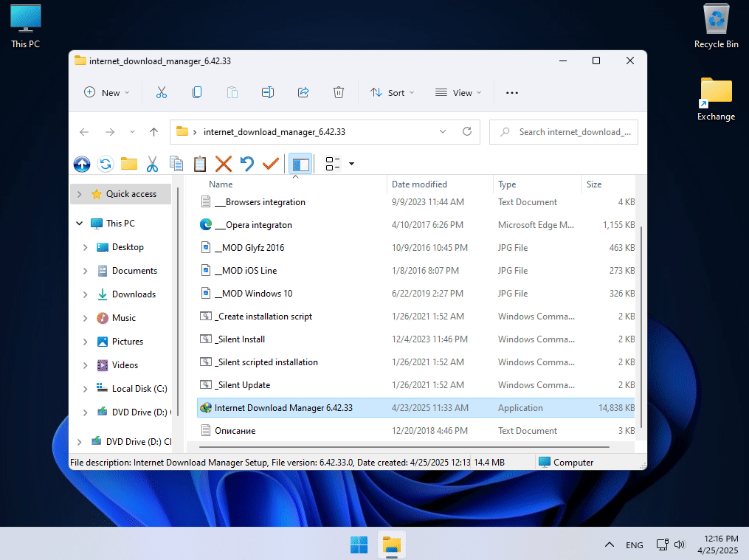The image size is (749, 560).
Task: Select the __MOD Windows 10 file
Action: coord(415,293)
